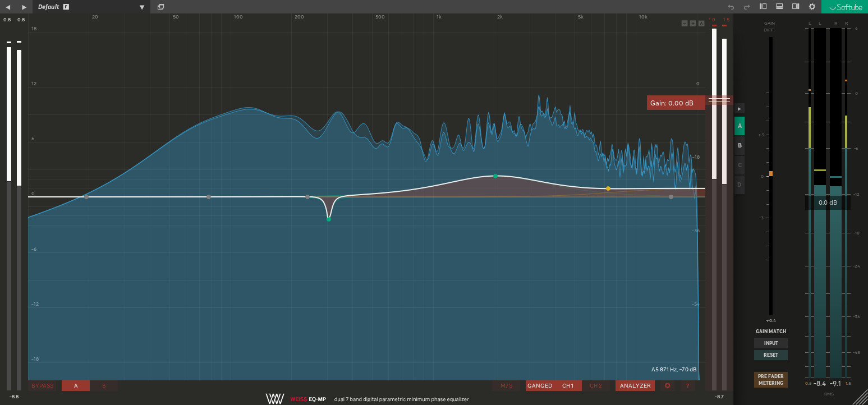Click the undo arrow icon
Viewport: 868px width, 405px height.
click(x=731, y=7)
